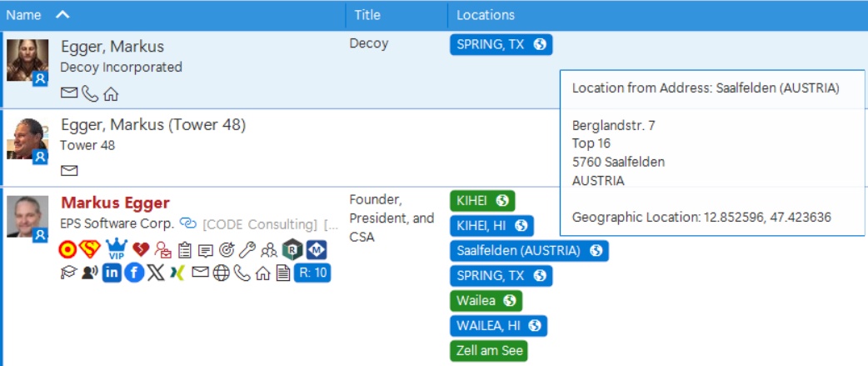Click the home address icon in EPS Software row

pyautogui.click(x=263, y=273)
